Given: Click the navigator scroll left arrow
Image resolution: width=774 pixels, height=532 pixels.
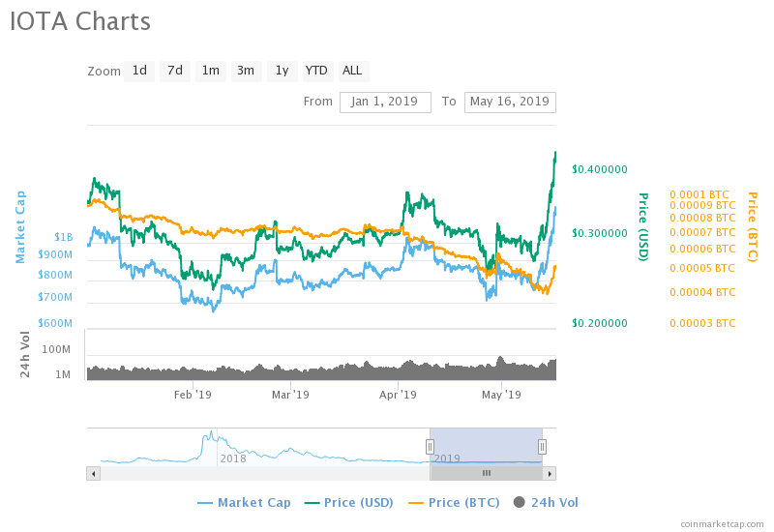Looking at the screenshot, I should pyautogui.click(x=93, y=474).
